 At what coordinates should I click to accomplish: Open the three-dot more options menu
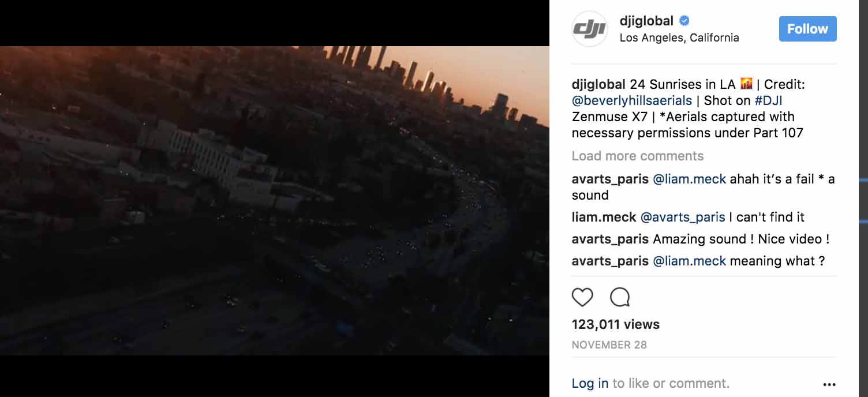[x=829, y=384]
